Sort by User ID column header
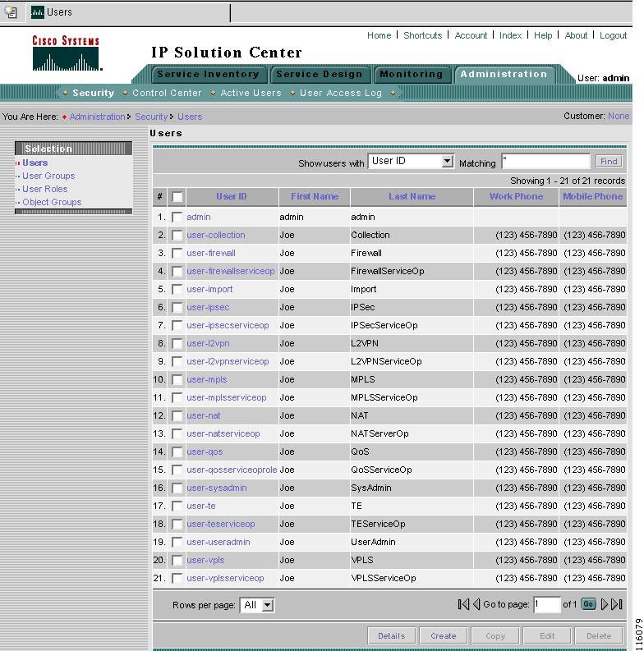The image size is (644, 651). pyautogui.click(x=232, y=196)
